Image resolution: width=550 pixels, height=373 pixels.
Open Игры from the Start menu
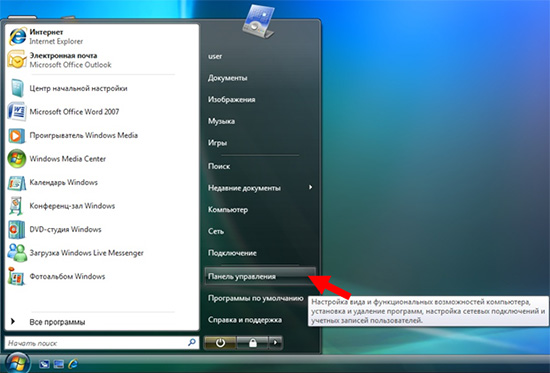(x=217, y=143)
